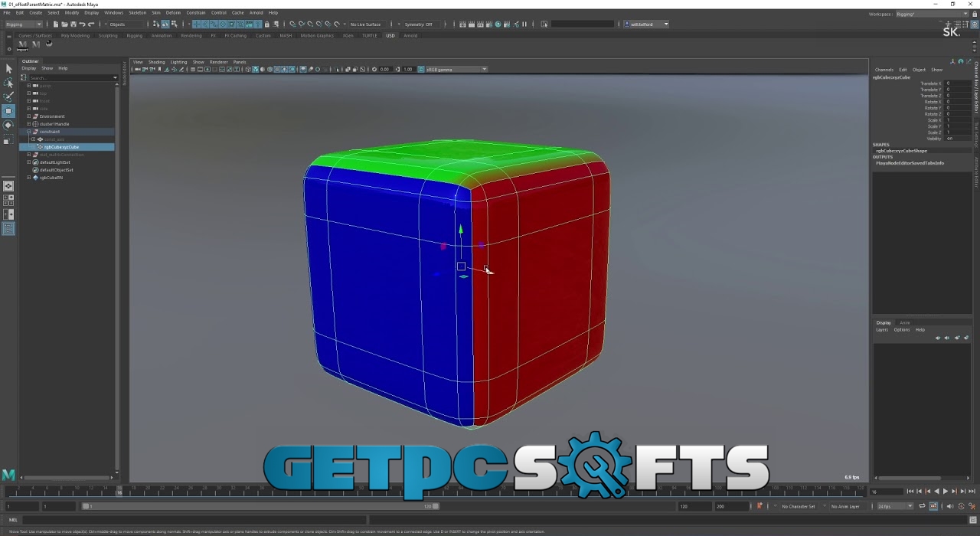
Task: Click the current frame field showing 16
Action: coord(885,492)
